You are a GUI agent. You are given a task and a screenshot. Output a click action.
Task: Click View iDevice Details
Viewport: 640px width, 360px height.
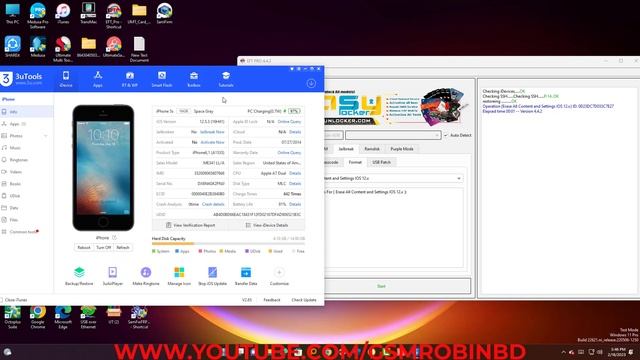point(267,225)
